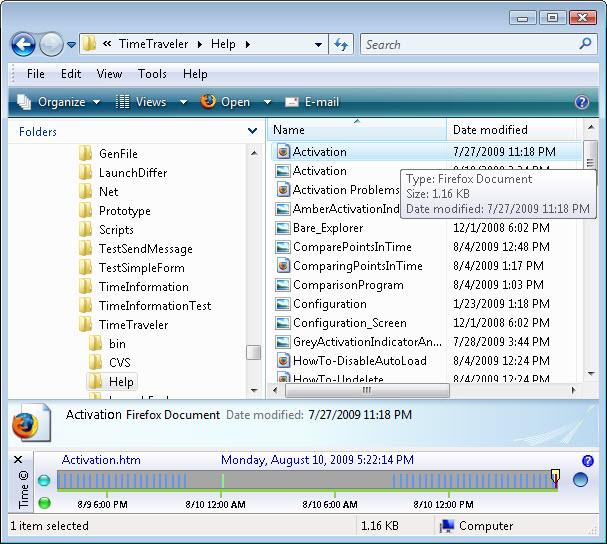The width and height of the screenshot is (607, 544).
Task: Click the teal circle timeline button
Action: pyautogui.click(x=44, y=481)
